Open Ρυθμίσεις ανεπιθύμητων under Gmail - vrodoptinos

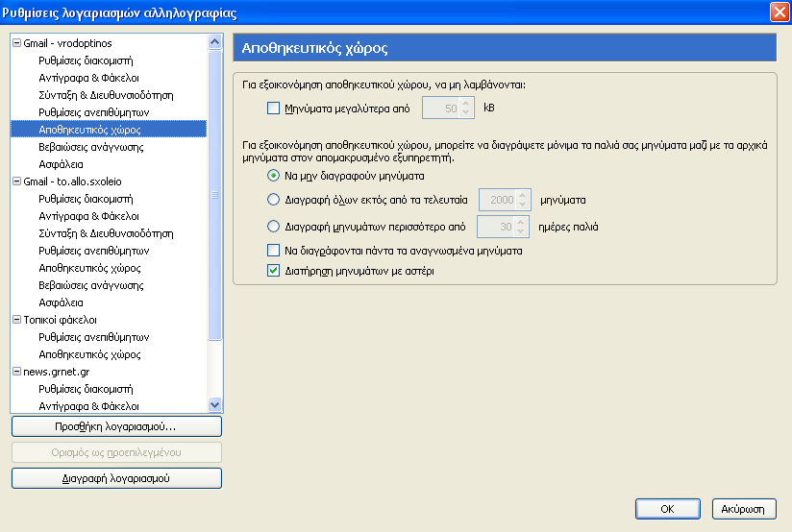(x=109, y=112)
